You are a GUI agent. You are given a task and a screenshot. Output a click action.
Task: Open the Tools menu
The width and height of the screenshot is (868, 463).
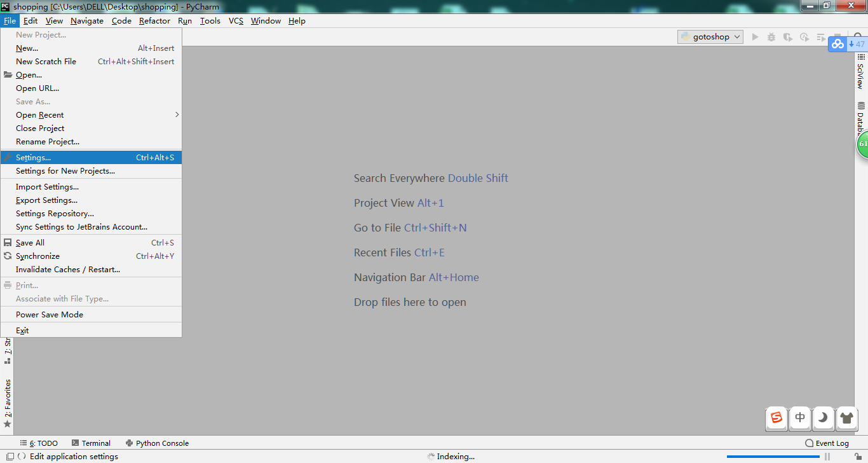tap(210, 21)
